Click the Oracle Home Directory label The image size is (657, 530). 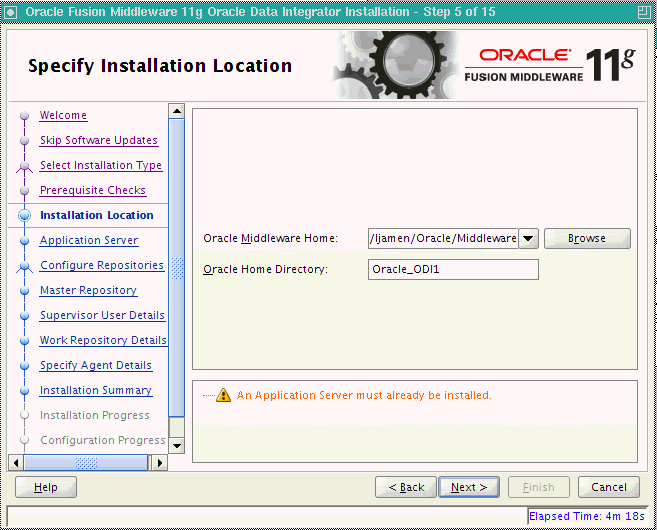[265, 269]
